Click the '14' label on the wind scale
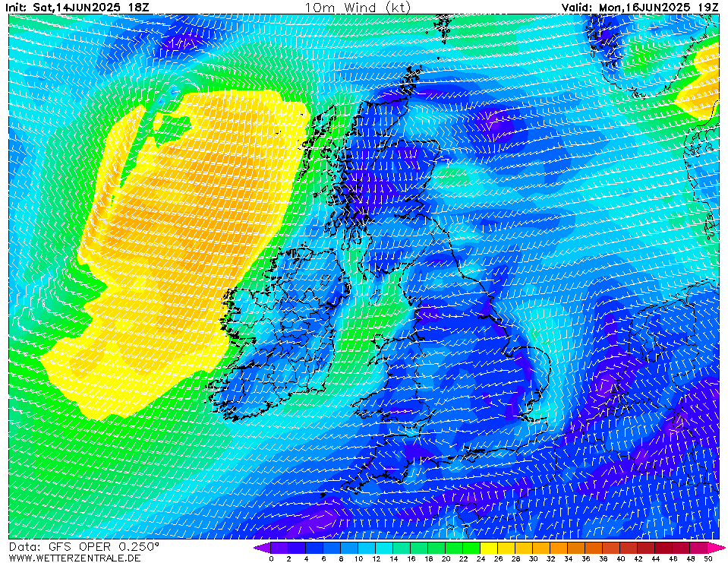The height and width of the screenshot is (563, 728). [394, 558]
